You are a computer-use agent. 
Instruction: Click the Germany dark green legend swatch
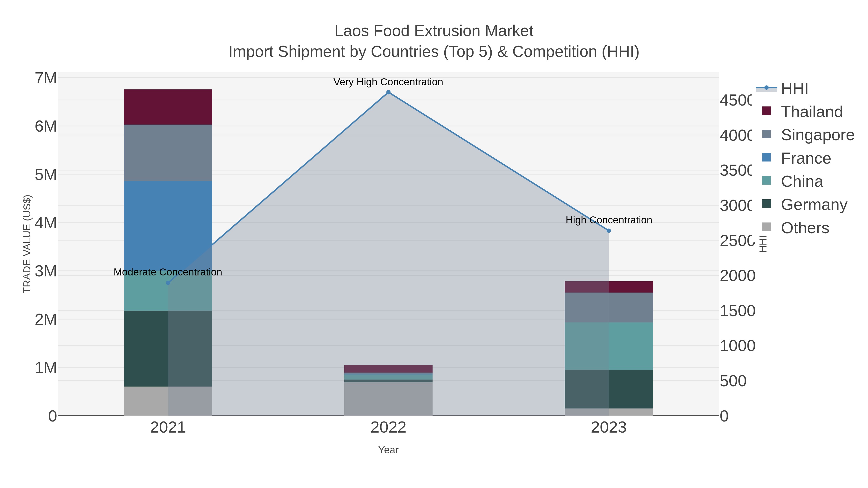point(766,204)
